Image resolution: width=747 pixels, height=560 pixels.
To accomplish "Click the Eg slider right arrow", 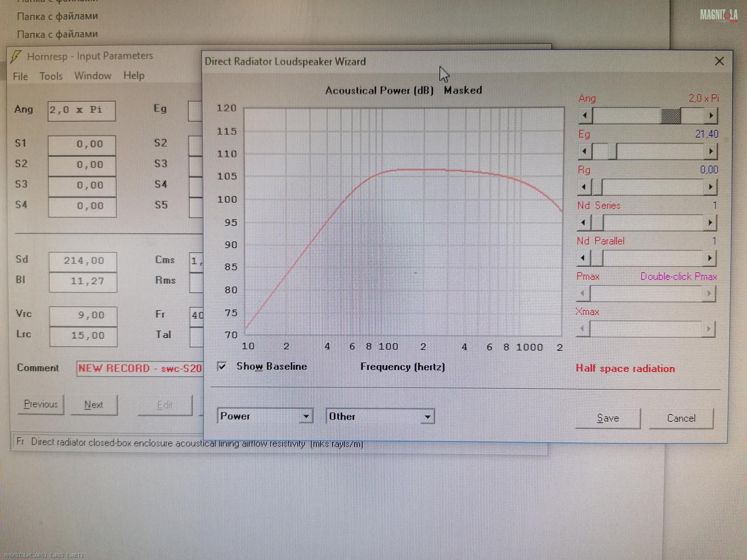I will [710, 151].
